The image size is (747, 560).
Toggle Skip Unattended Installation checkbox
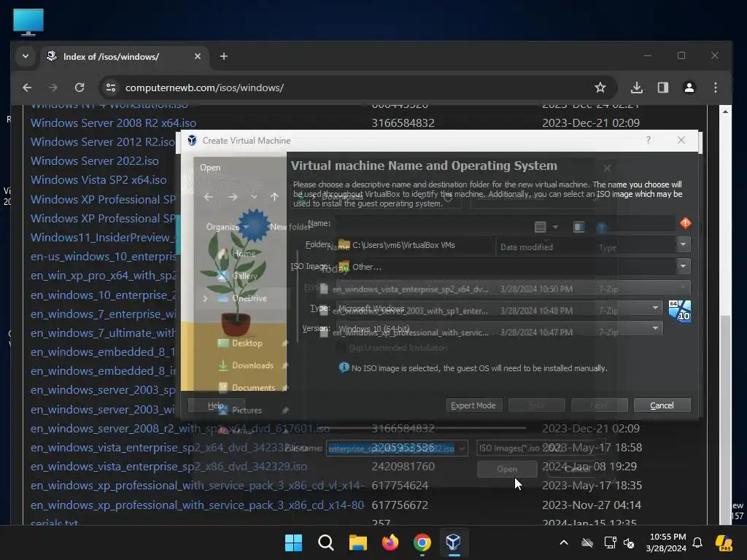click(x=341, y=348)
